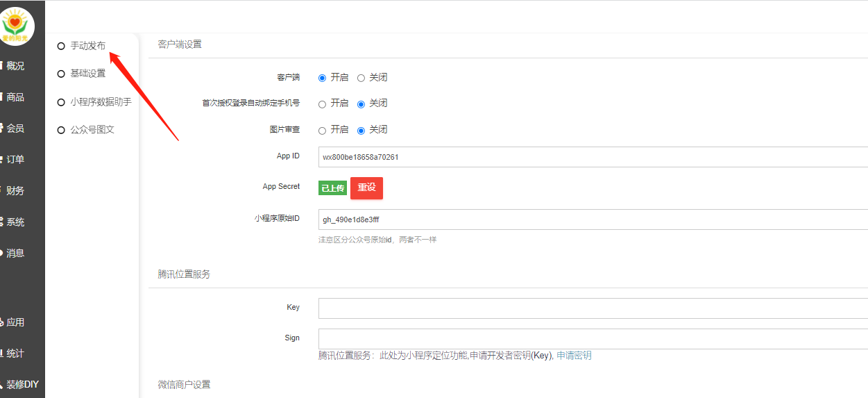Enable 首次授权登录自动绑定手机号 with 开启

point(322,104)
